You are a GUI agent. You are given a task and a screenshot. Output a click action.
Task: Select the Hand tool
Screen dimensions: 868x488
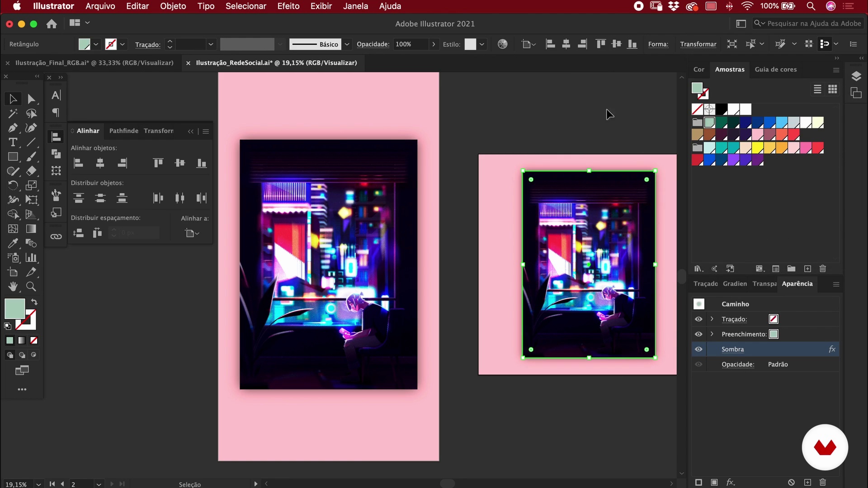[x=13, y=286]
